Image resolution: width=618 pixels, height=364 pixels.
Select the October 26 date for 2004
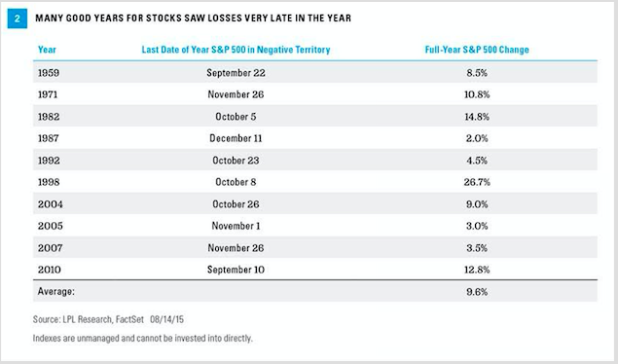pyautogui.click(x=236, y=204)
